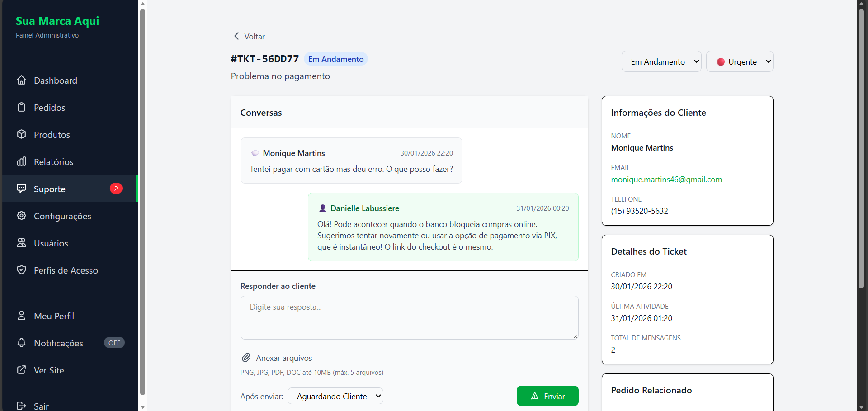The width and height of the screenshot is (868, 411).
Task: Open the Suporte menu item
Action: point(50,189)
